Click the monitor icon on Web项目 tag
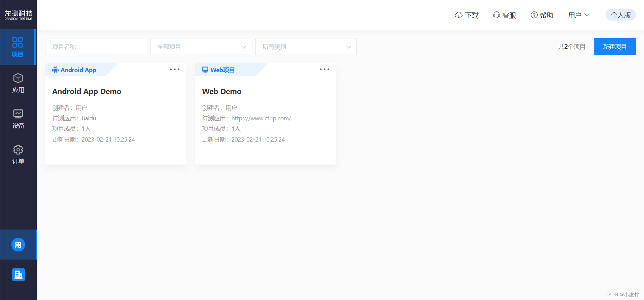 pos(205,70)
